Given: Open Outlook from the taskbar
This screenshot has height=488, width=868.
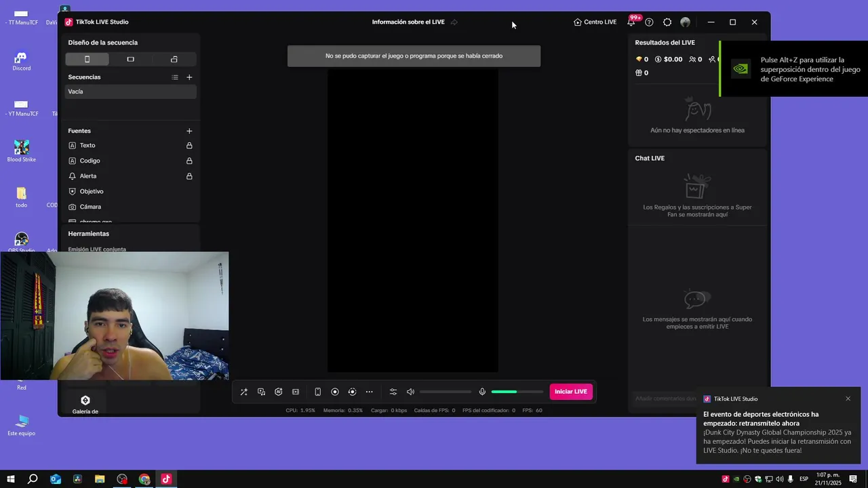Looking at the screenshot, I should click(56, 479).
